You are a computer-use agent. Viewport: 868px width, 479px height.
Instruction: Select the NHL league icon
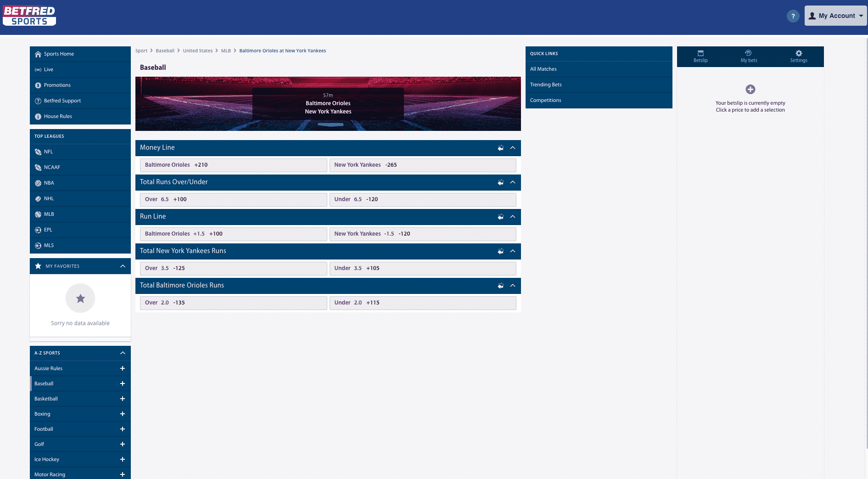pos(38,199)
